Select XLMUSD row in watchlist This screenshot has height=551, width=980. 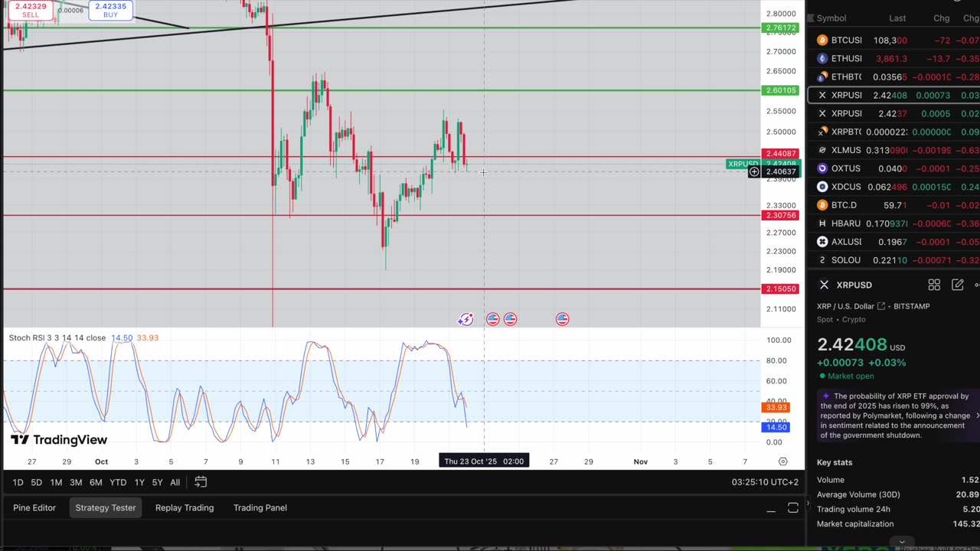click(893, 150)
